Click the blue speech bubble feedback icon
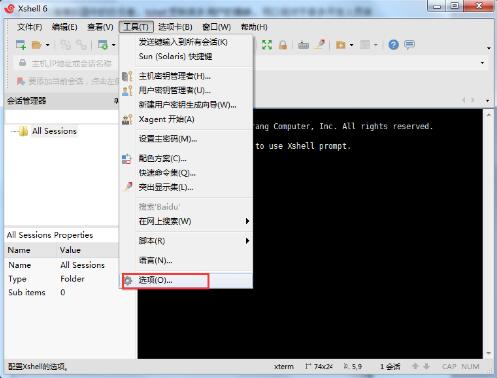The image size is (497, 378). 409,44
